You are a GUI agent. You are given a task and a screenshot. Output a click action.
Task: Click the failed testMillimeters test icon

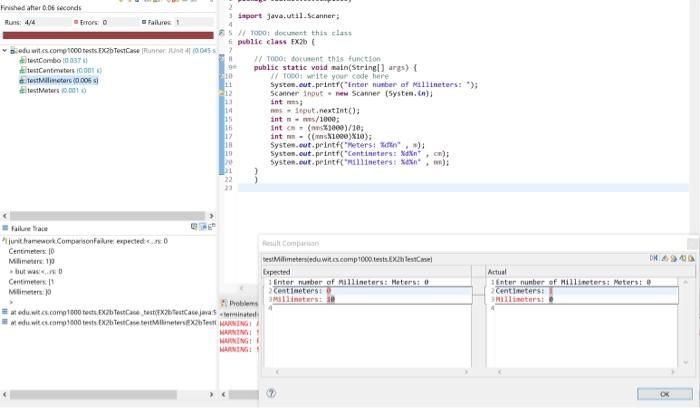coord(23,80)
